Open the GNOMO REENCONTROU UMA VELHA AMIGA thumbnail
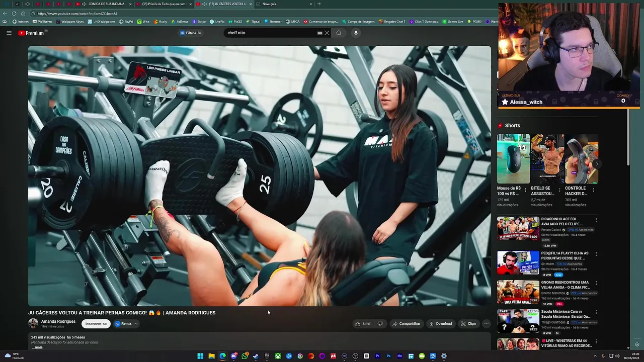Image resolution: width=644 pixels, height=362 pixels. point(518,292)
